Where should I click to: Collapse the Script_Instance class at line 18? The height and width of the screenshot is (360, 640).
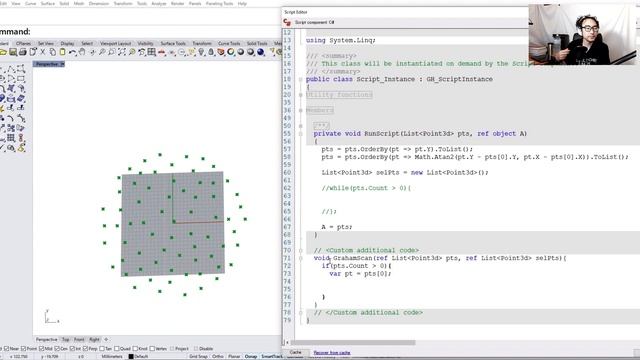tap(301, 79)
